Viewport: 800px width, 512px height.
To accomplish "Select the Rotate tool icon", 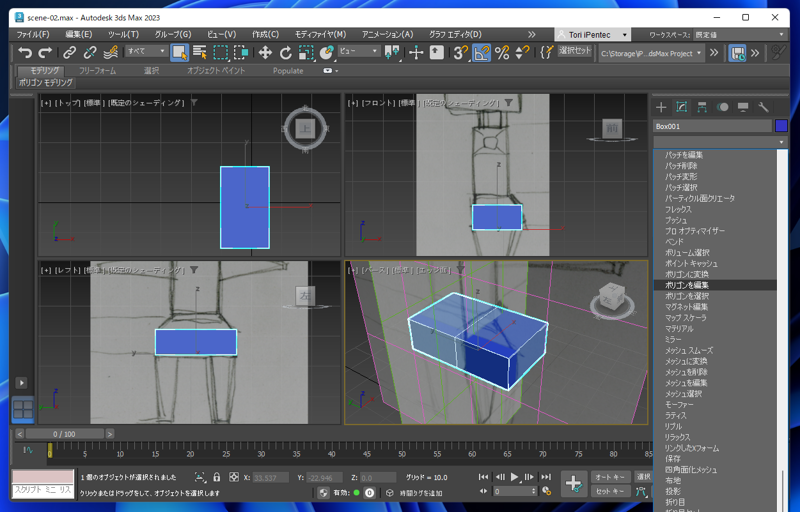I will pos(285,52).
